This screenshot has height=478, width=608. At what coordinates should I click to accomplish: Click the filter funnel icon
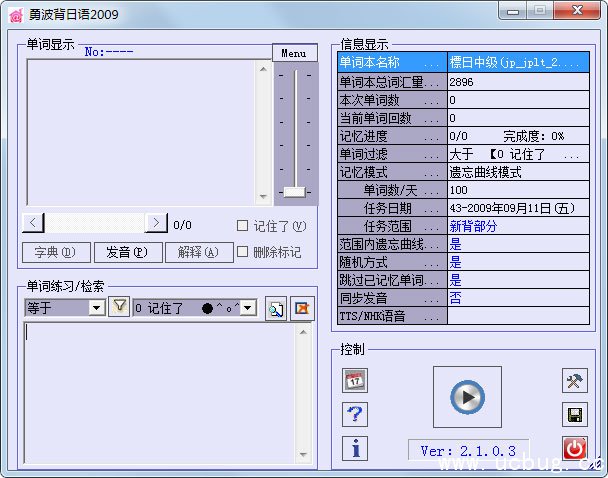[119, 307]
